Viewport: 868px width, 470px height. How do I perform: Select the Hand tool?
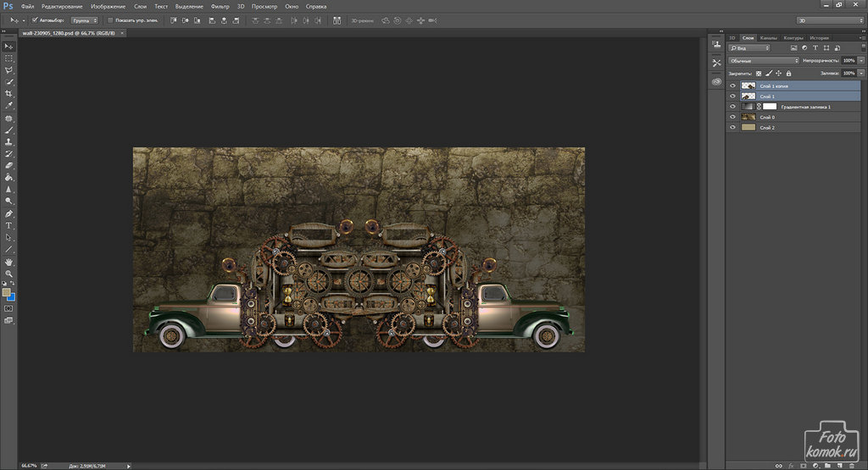pyautogui.click(x=9, y=262)
